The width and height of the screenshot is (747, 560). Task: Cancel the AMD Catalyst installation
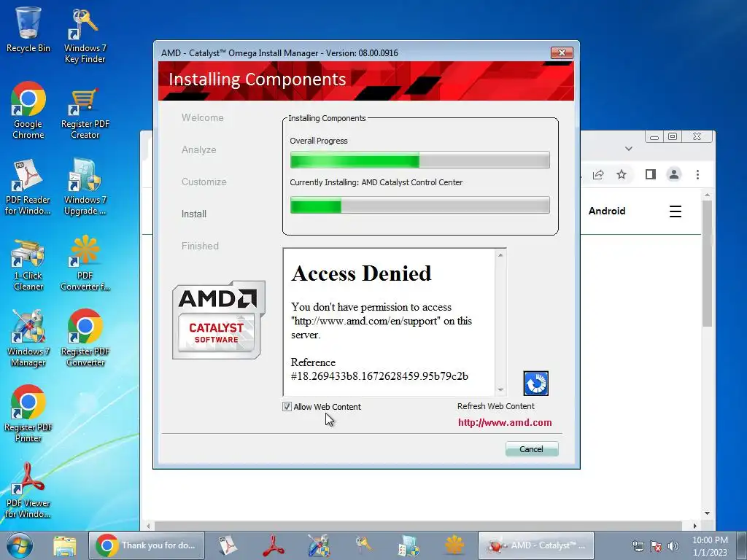click(x=532, y=449)
